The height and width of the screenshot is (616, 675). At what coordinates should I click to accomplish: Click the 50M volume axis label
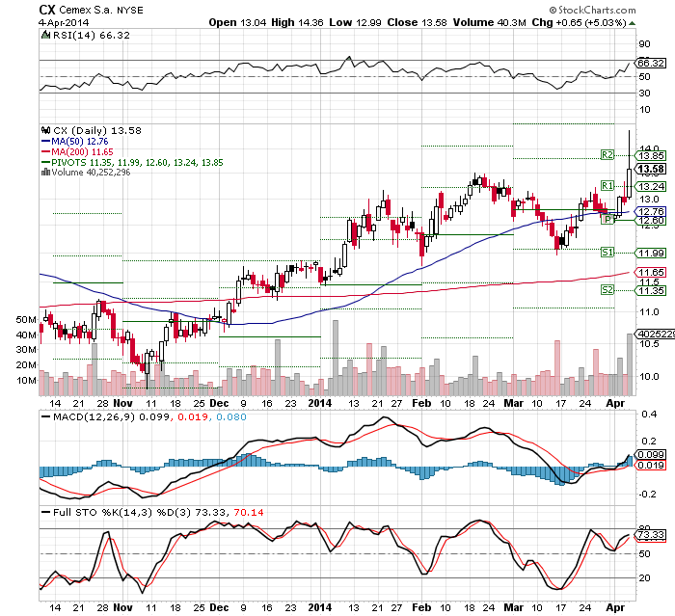(26, 319)
